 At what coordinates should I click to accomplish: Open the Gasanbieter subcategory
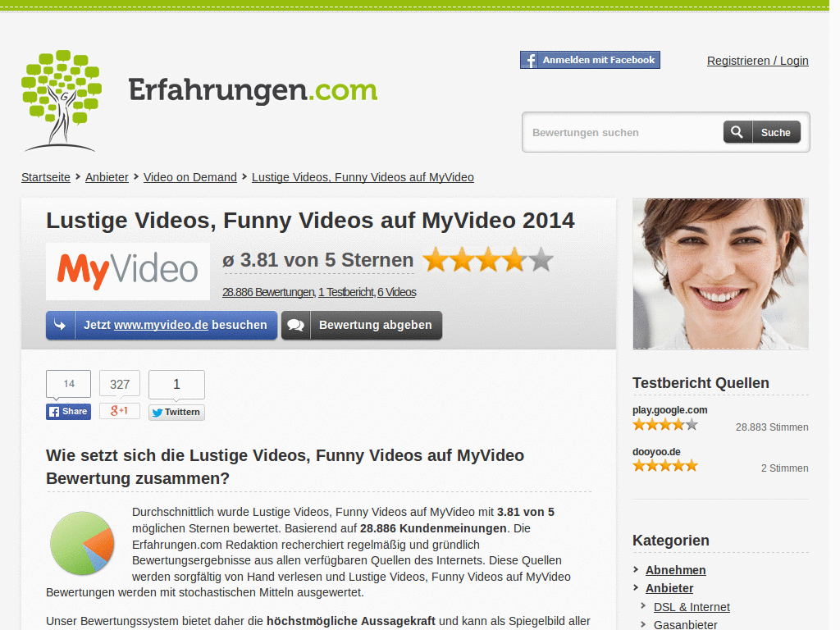685,624
